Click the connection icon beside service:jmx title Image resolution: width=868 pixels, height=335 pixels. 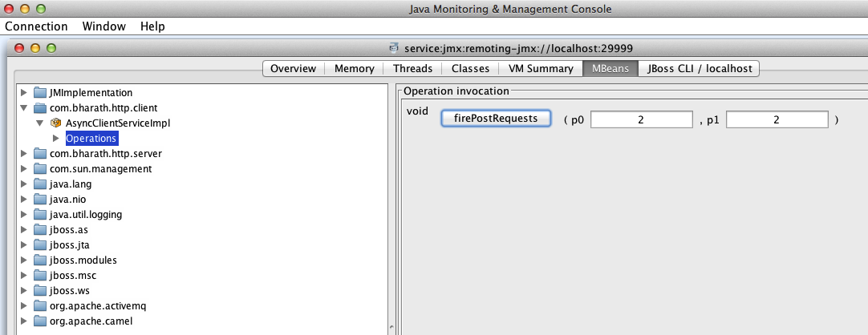tap(394, 48)
